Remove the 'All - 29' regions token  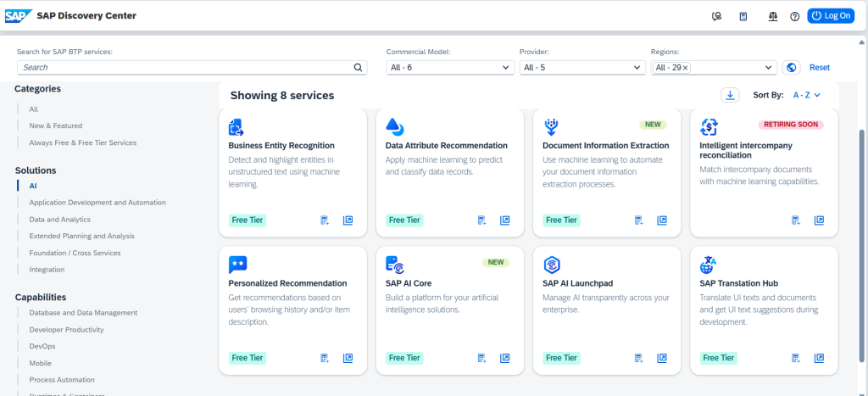686,67
